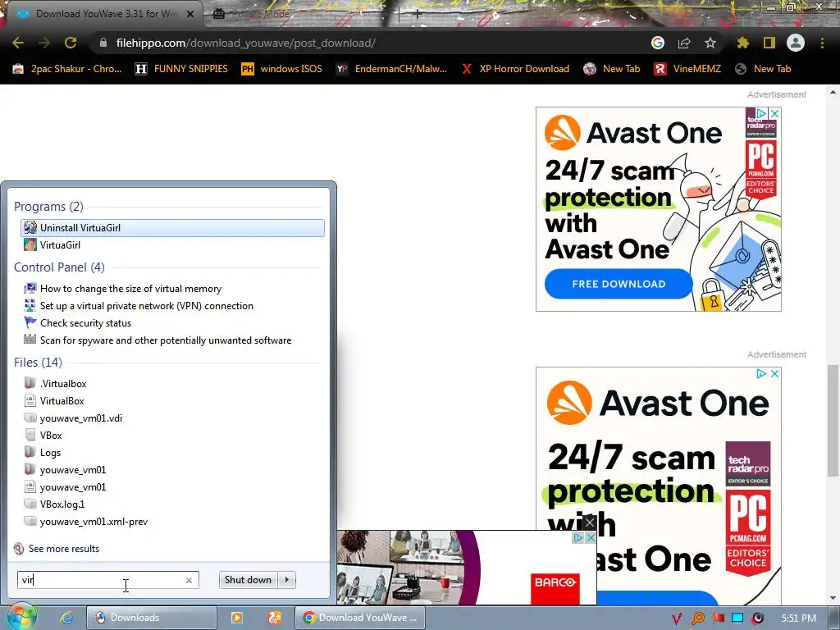Expand Programs (2) results heading
The height and width of the screenshot is (630, 840).
click(48, 206)
